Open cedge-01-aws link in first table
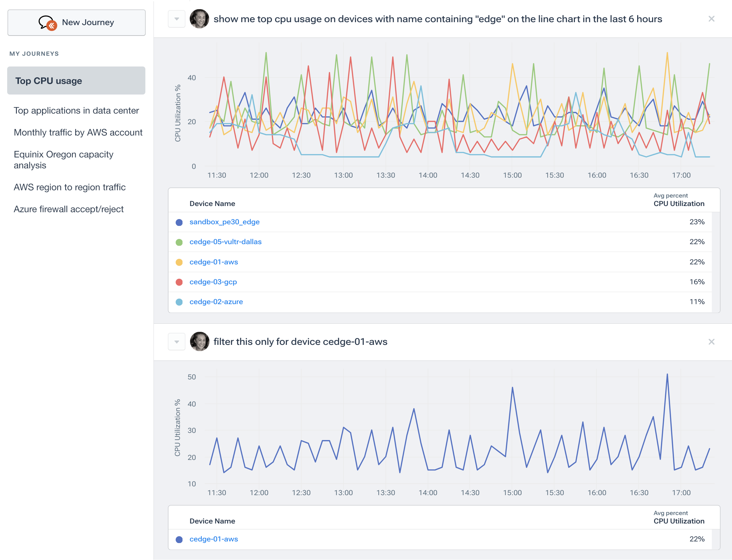Viewport: 732px width, 560px height. coord(214,262)
